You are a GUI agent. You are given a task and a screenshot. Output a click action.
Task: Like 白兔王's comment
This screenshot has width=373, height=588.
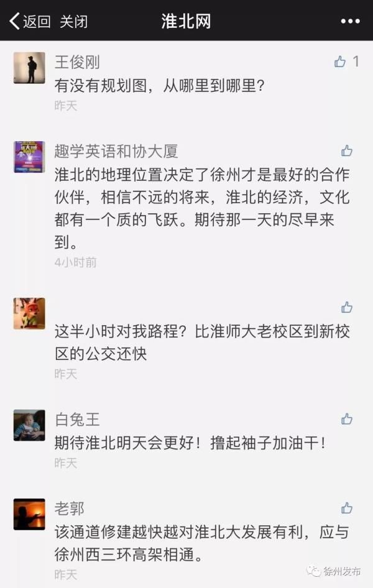pos(347,419)
